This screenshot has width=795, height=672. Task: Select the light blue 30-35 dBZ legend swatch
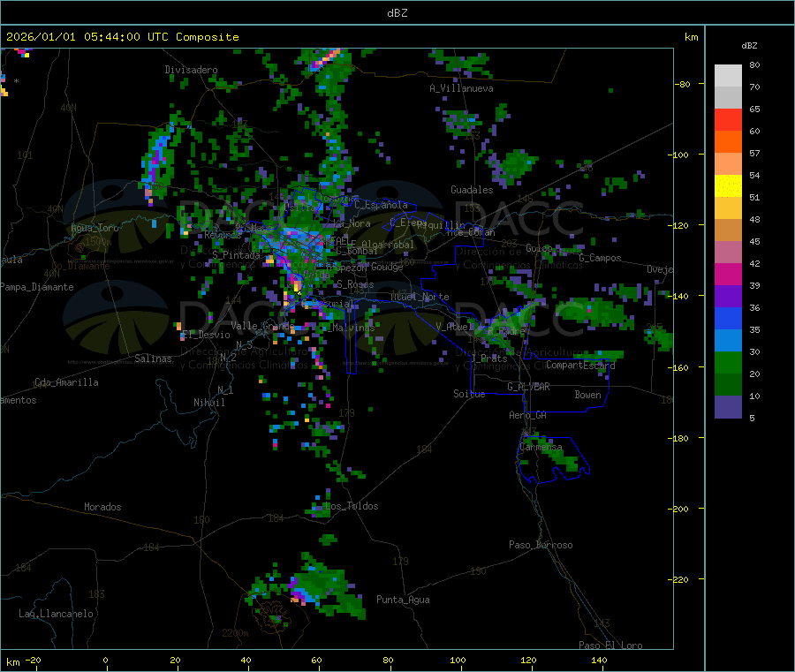point(728,340)
